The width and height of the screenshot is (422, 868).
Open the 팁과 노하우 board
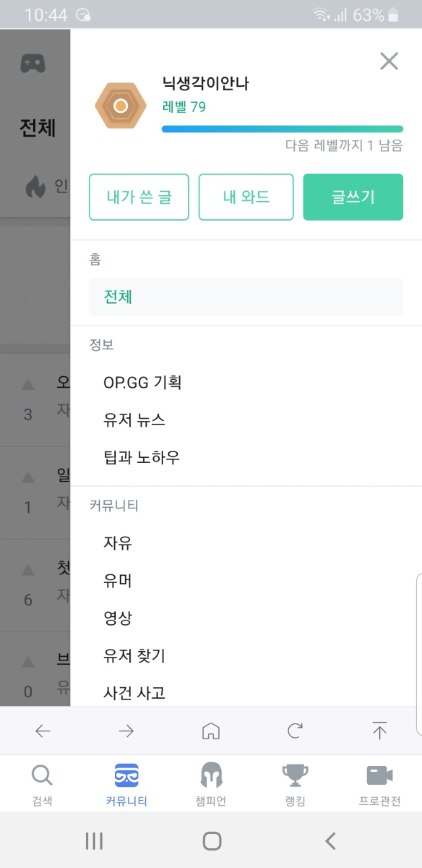(142, 457)
